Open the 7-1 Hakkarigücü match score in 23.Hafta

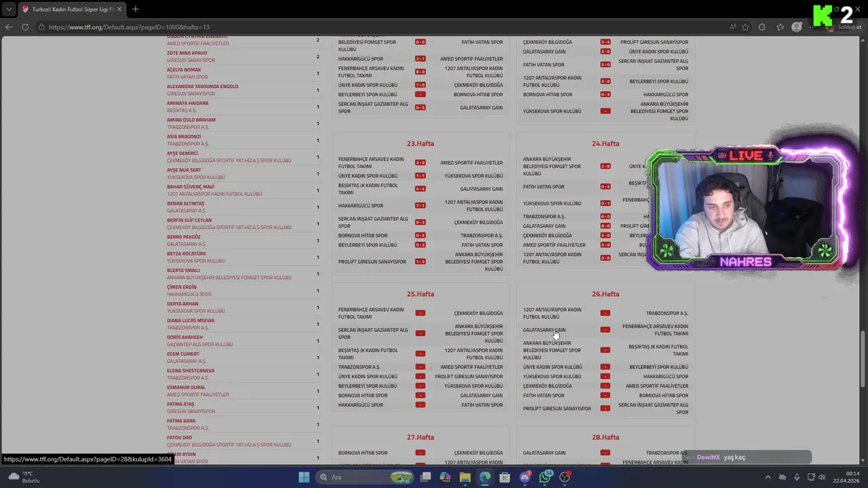pos(420,205)
